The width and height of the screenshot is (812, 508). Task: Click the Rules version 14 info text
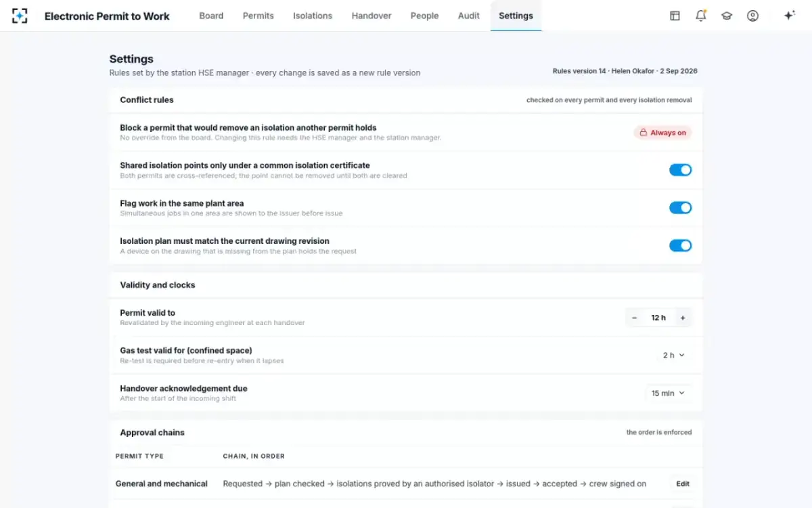(x=625, y=71)
